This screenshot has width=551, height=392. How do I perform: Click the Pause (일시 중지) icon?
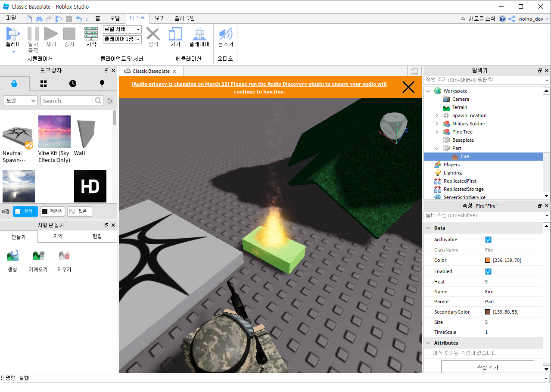33,34
